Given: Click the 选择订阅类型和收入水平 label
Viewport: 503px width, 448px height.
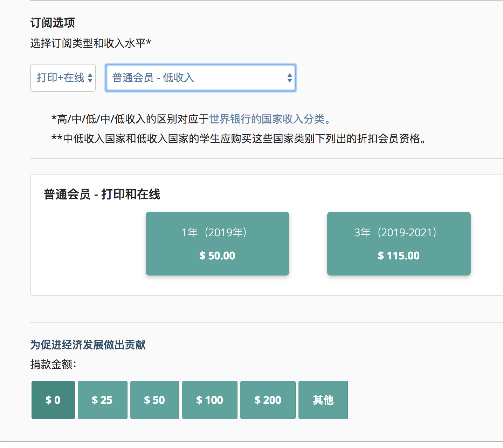Looking at the screenshot, I should point(90,43).
